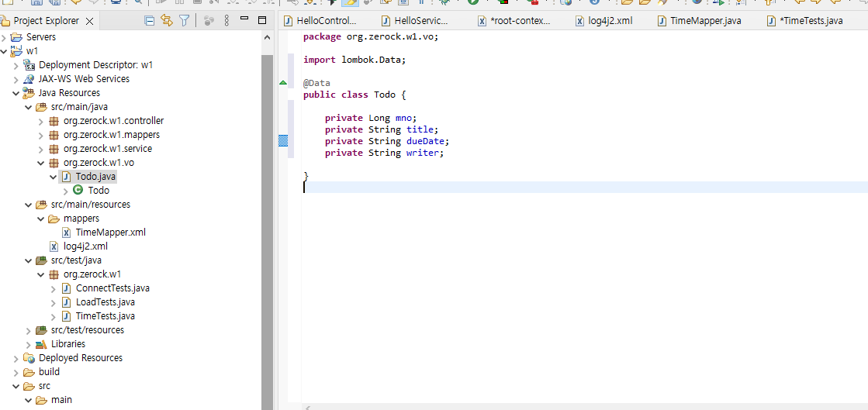Select the Todo class outline entry

point(99,191)
